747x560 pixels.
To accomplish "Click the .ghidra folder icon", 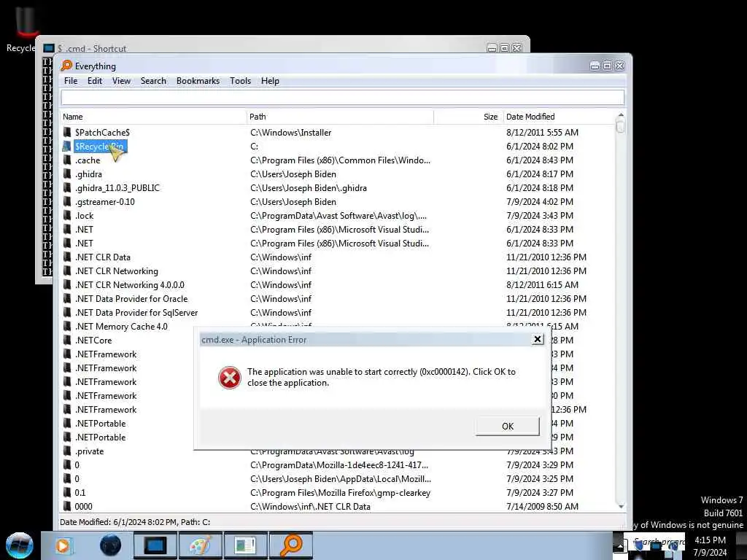I will click(67, 174).
